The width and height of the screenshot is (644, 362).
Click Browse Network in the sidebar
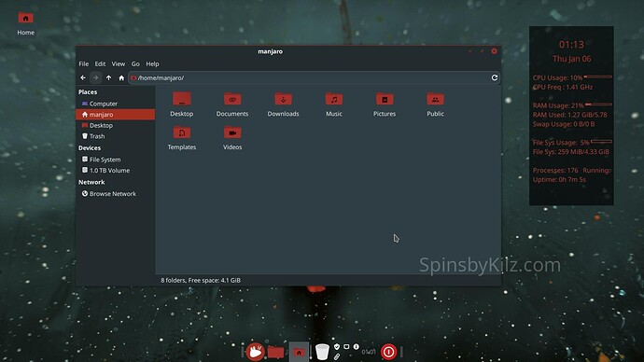[116, 194]
